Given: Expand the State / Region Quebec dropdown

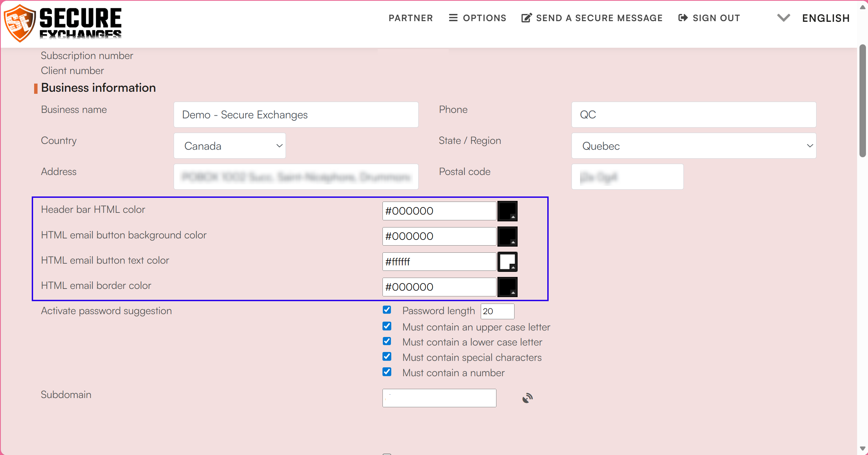Looking at the screenshot, I should click(694, 146).
